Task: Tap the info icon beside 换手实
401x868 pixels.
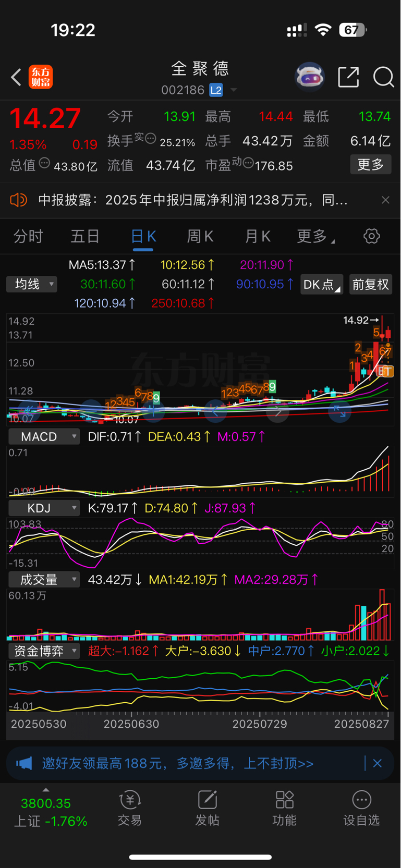Action: pyautogui.click(x=151, y=139)
